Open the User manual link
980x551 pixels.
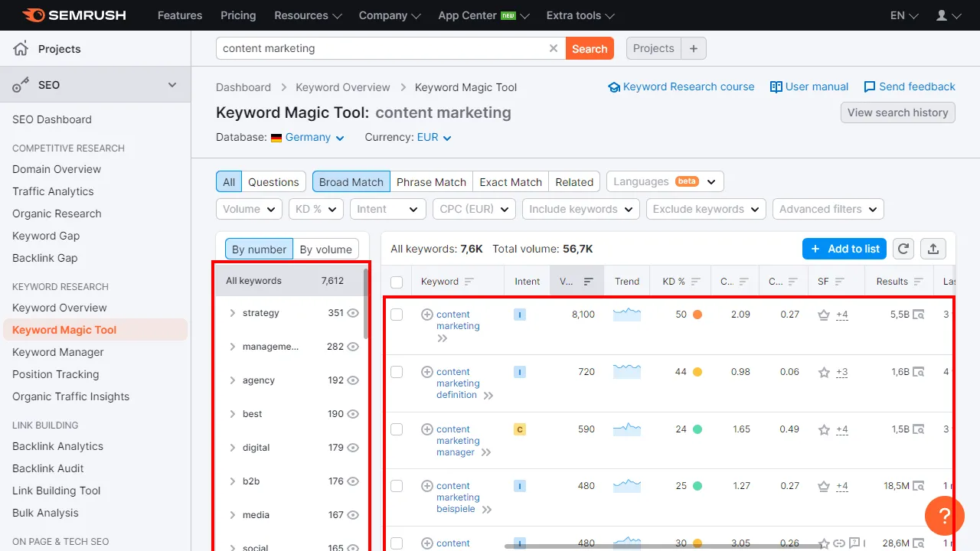tap(809, 86)
